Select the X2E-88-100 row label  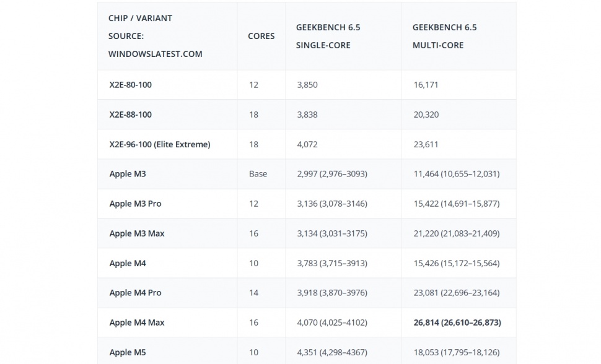pyautogui.click(x=130, y=114)
